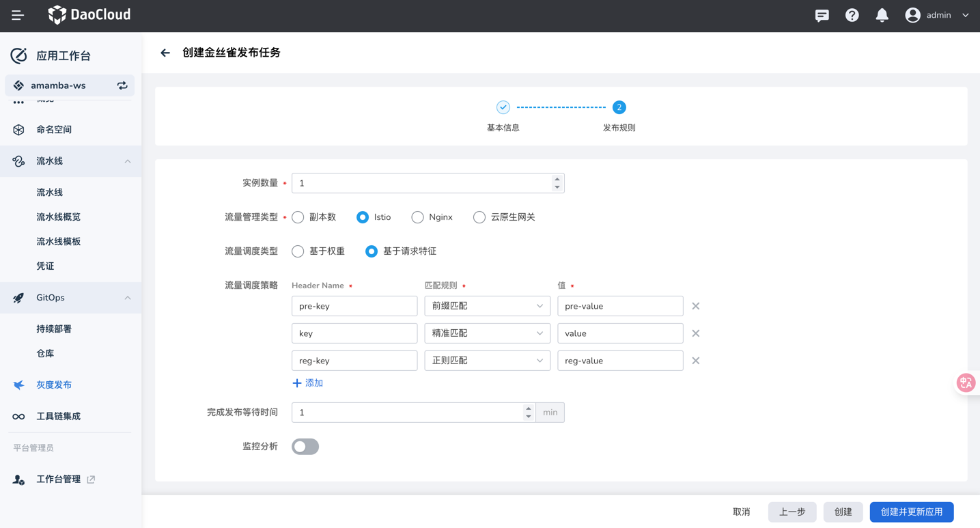This screenshot has width=980, height=528.
Task: Open the 正则匹配 match rule dropdown
Action: point(487,361)
